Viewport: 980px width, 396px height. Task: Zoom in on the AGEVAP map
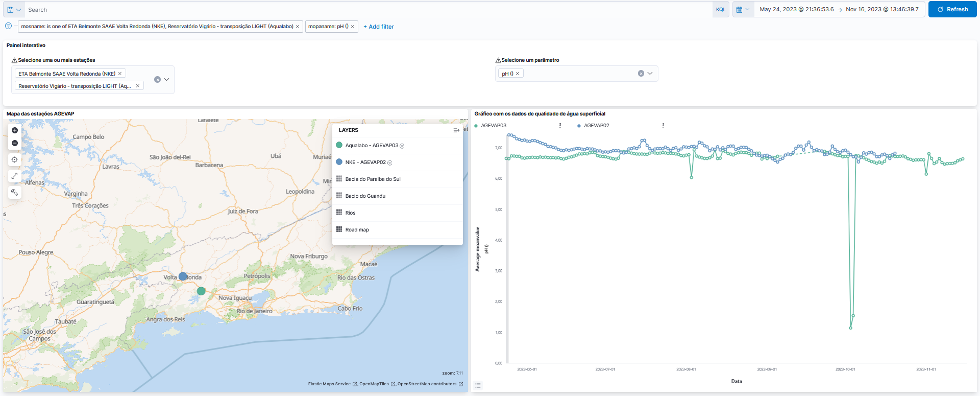(x=15, y=130)
